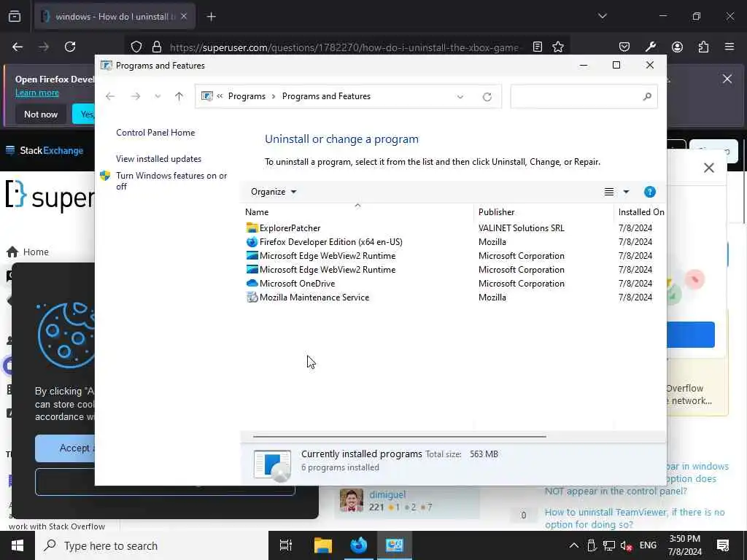
Task: Open View installed updates link
Action: [158, 158]
